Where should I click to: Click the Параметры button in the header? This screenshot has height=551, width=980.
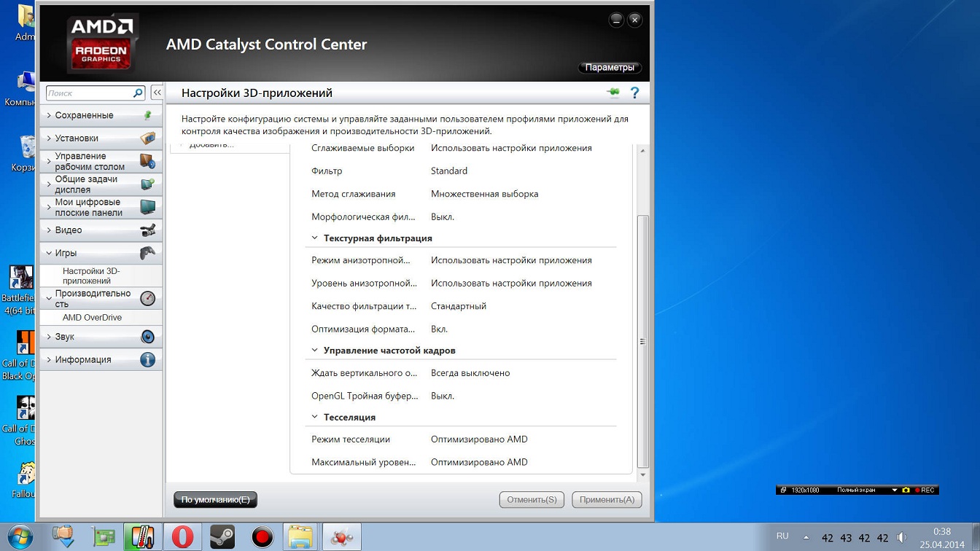(610, 68)
